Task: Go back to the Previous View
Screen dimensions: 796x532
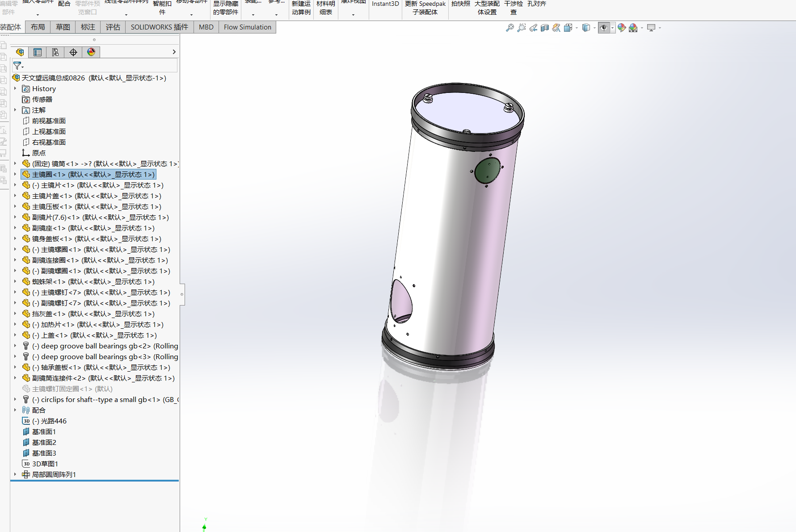Action: tap(533, 28)
